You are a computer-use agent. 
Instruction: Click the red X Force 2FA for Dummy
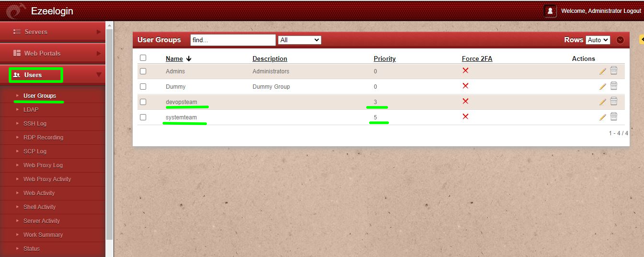pos(465,86)
